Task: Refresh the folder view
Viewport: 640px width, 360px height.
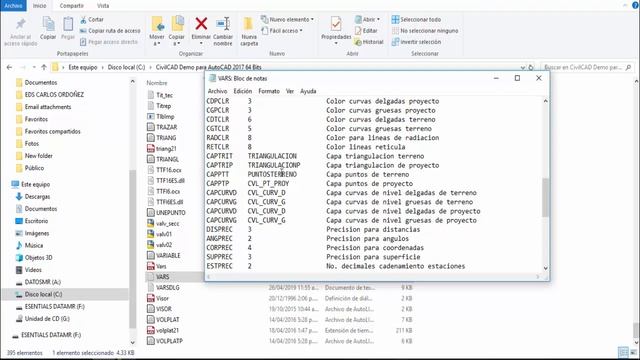Action: 531,67
